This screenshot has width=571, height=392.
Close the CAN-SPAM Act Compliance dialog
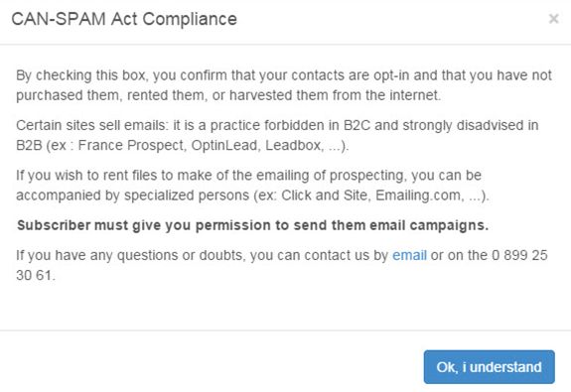553,19
